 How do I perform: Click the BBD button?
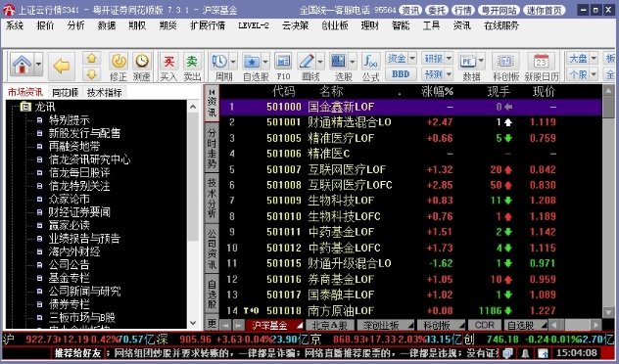click(401, 73)
